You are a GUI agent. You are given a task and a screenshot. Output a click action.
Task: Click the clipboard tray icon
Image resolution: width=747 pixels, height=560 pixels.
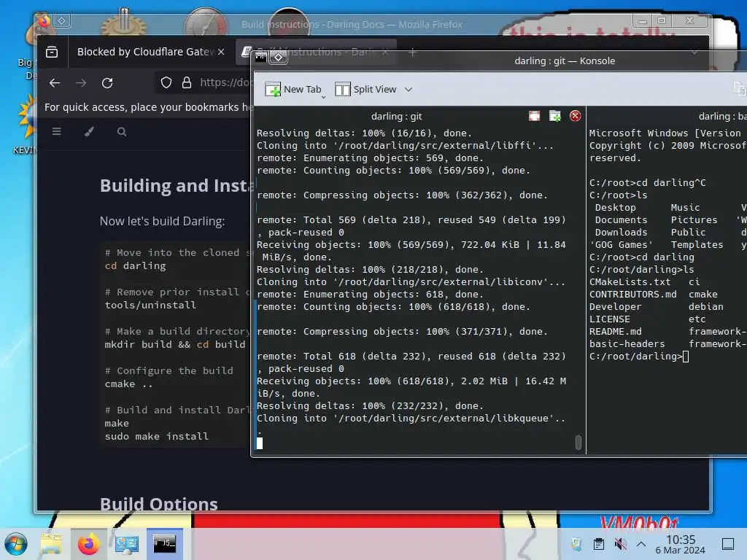point(599,544)
